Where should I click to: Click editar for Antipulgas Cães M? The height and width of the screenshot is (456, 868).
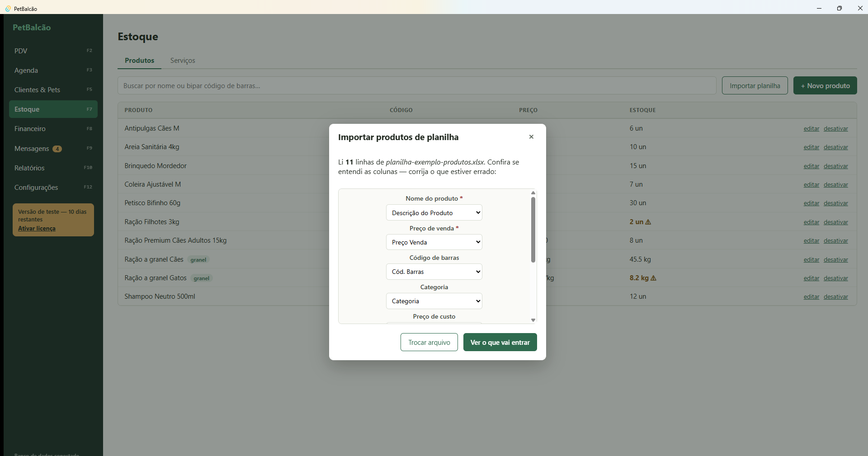click(811, 129)
